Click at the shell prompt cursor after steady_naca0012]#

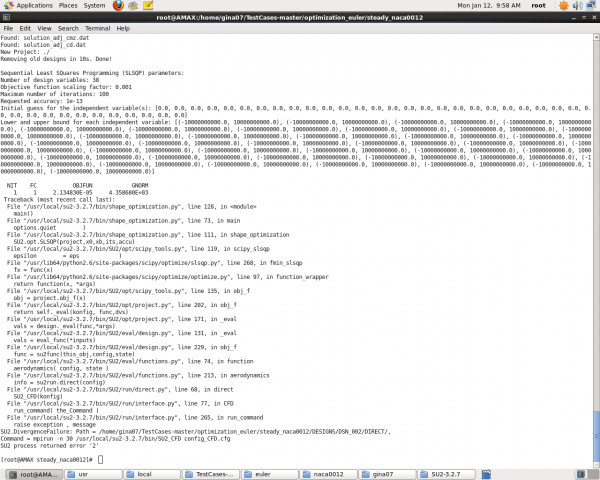(100, 459)
